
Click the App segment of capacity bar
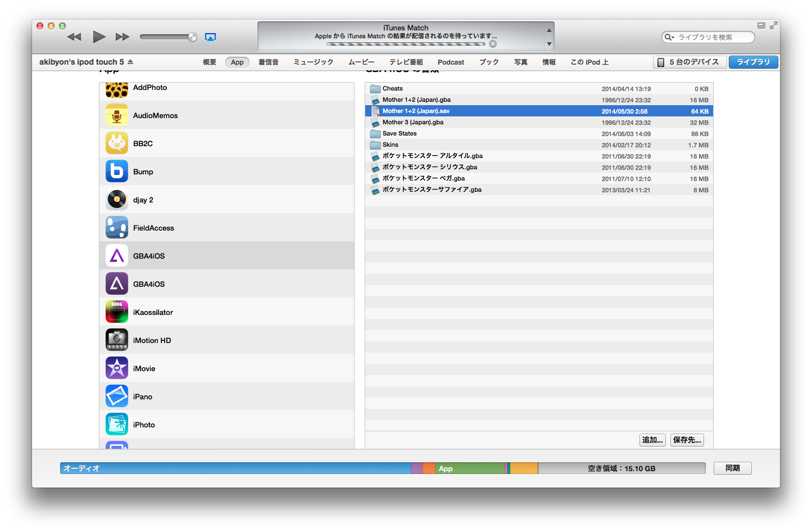(x=470, y=468)
